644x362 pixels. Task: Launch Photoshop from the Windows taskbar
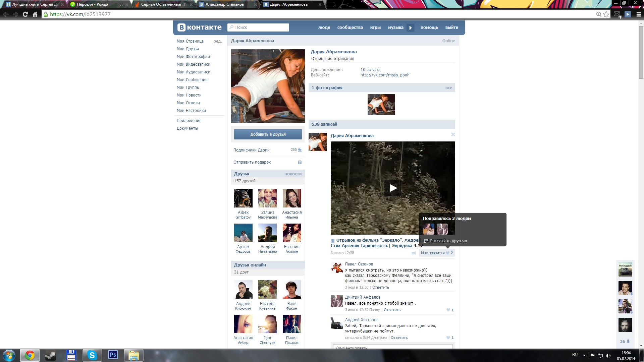113,355
